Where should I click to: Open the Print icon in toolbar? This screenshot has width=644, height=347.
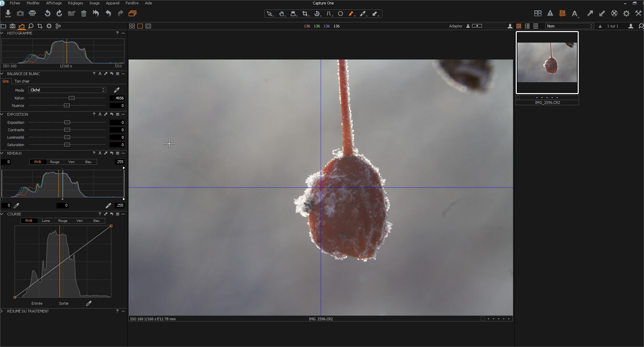(32, 14)
